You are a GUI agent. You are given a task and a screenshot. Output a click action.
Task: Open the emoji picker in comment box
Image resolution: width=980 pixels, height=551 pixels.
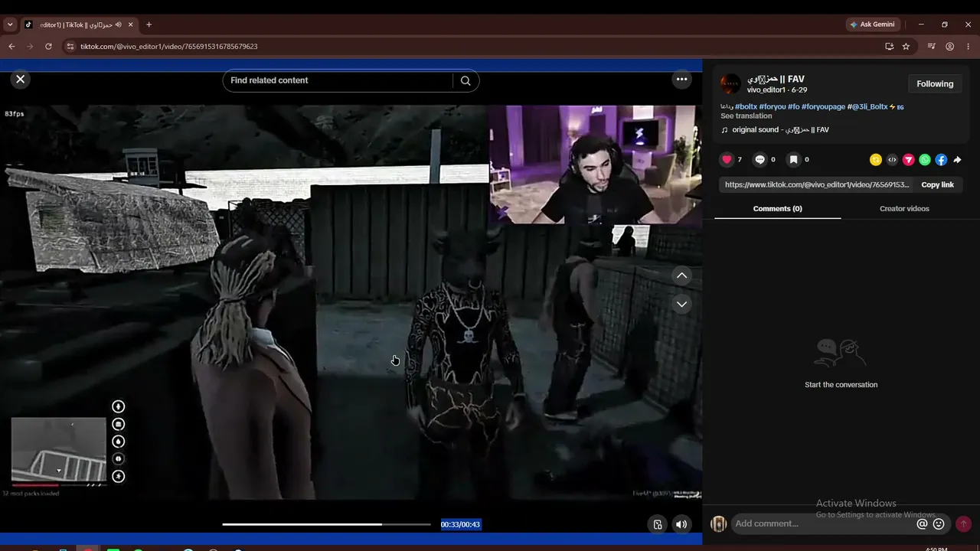pos(939,524)
